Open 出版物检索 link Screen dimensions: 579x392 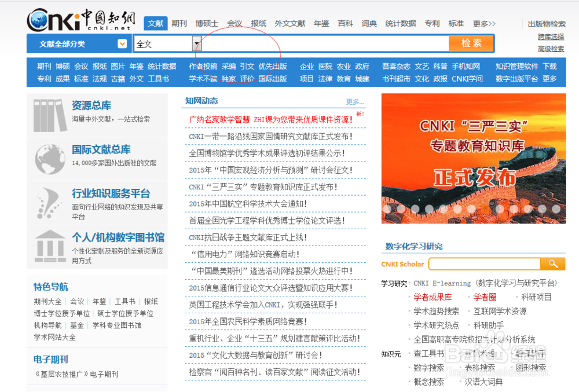tap(547, 24)
